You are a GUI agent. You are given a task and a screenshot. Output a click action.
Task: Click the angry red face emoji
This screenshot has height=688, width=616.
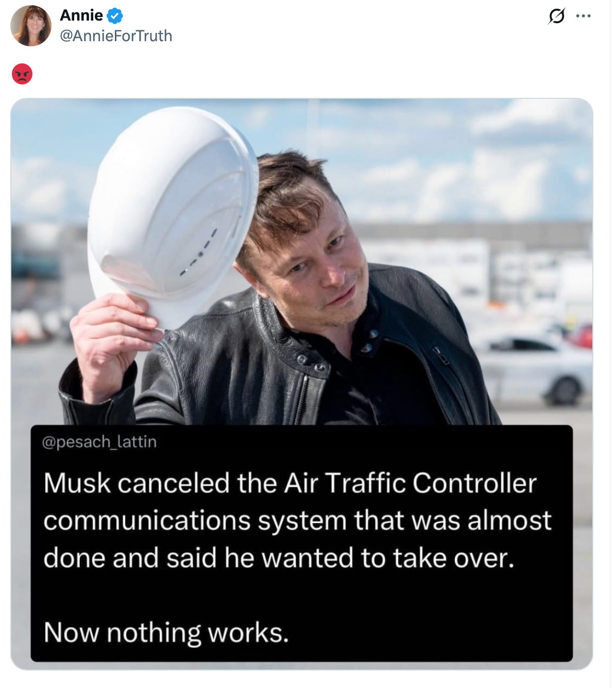[22, 74]
